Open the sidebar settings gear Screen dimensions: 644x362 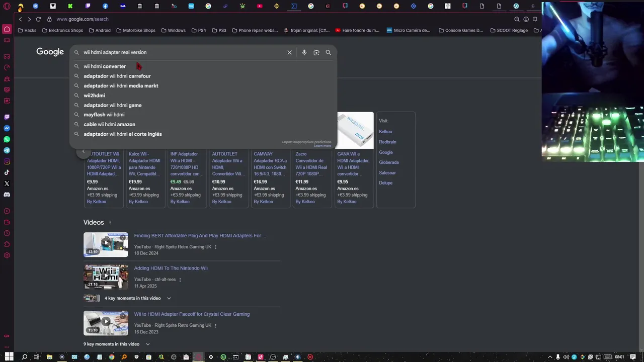click(7, 255)
